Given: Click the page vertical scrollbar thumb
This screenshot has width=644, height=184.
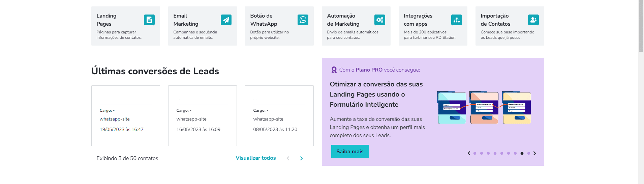Looking at the screenshot, I should (x=641, y=26).
